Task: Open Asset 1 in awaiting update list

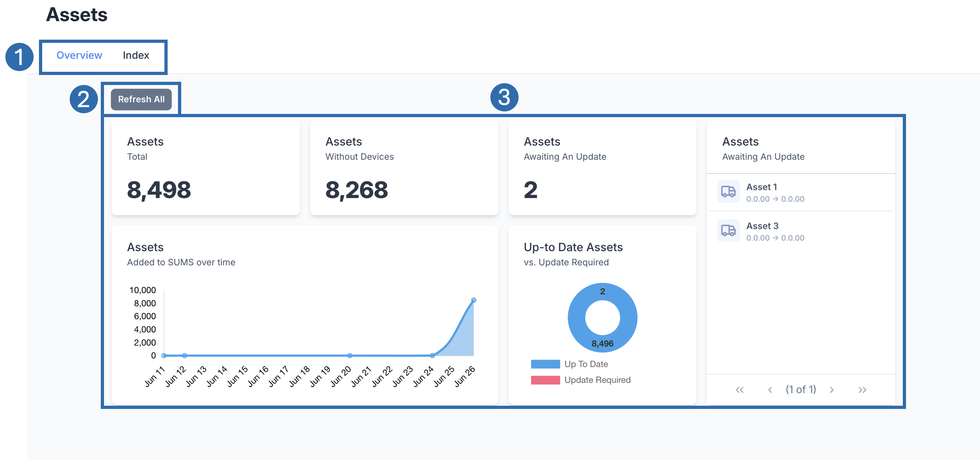Action: [x=762, y=187]
